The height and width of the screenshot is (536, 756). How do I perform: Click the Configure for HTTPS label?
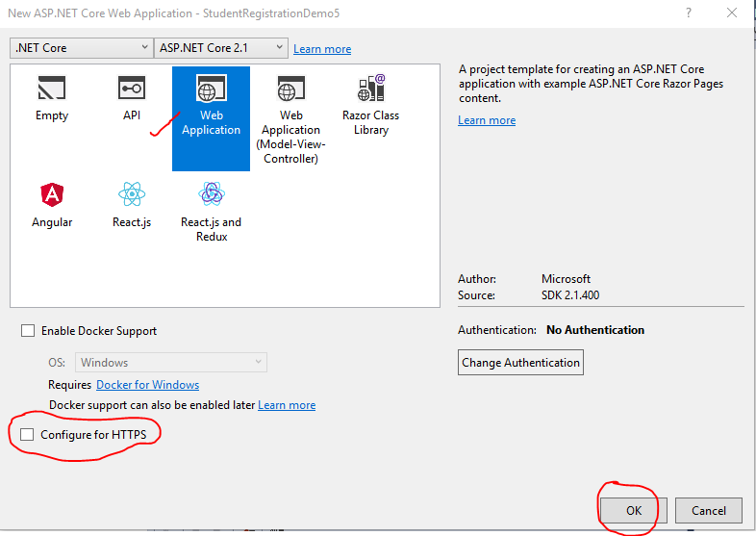(93, 435)
